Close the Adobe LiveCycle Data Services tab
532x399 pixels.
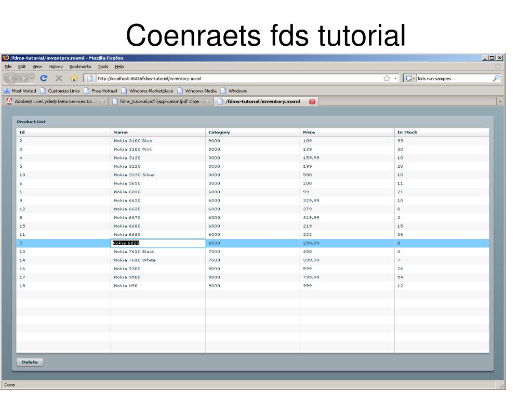tap(101, 101)
